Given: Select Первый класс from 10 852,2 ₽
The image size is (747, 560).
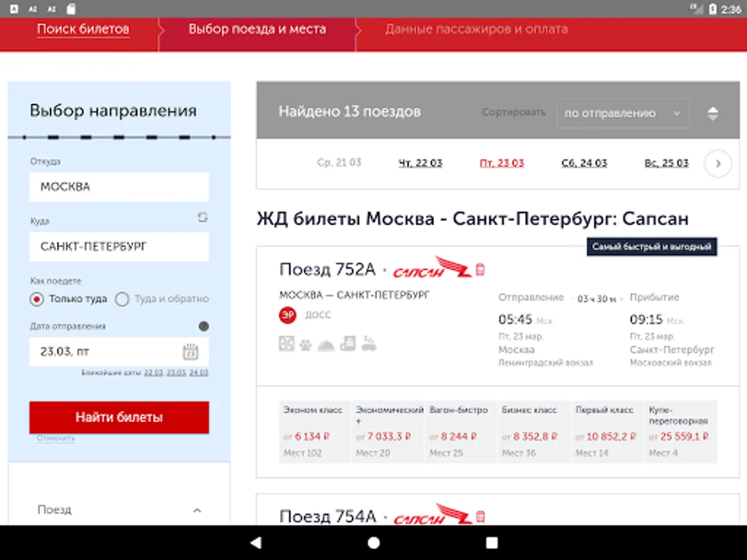Looking at the screenshot, I should point(608,432).
